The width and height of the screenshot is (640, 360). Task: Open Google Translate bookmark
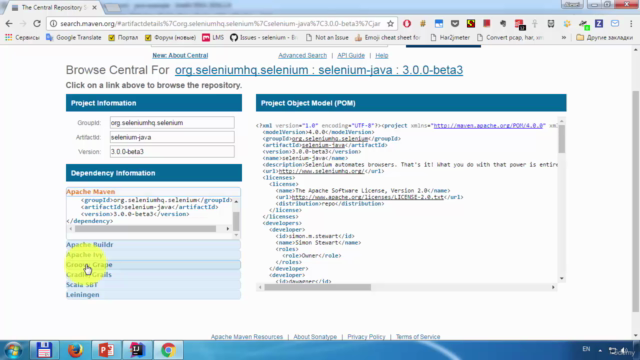[74, 38]
